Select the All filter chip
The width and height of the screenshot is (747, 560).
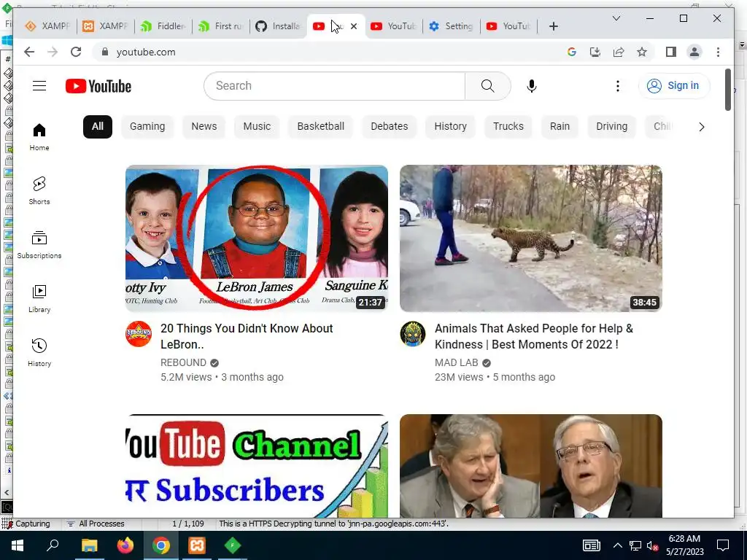coord(98,127)
